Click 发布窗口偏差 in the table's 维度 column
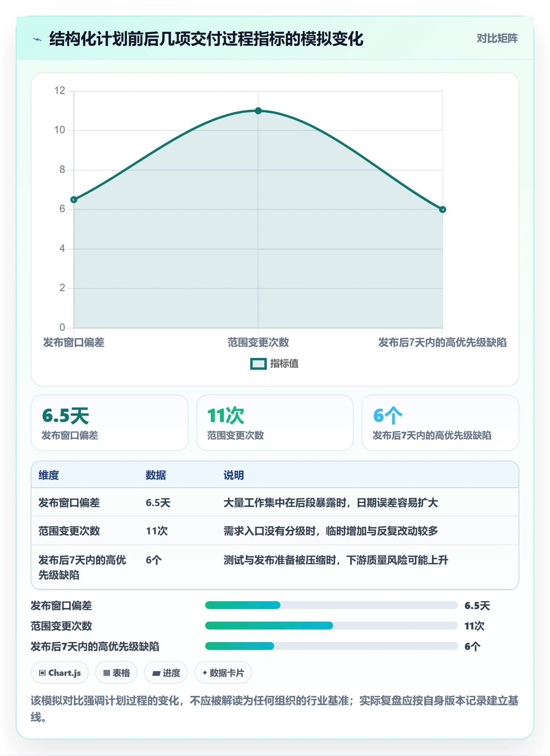Viewport: 550px width, 756px height. click(x=69, y=503)
